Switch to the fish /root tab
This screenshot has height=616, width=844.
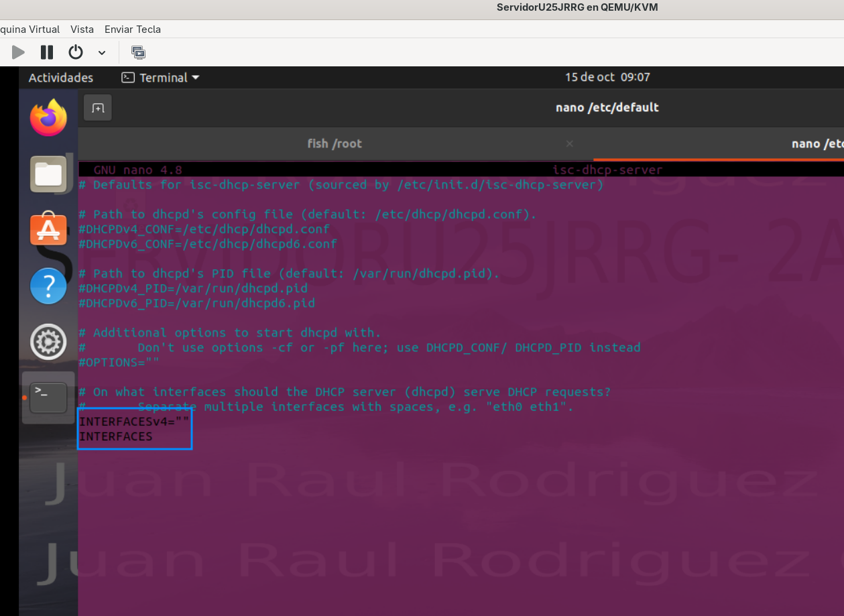pyautogui.click(x=335, y=143)
